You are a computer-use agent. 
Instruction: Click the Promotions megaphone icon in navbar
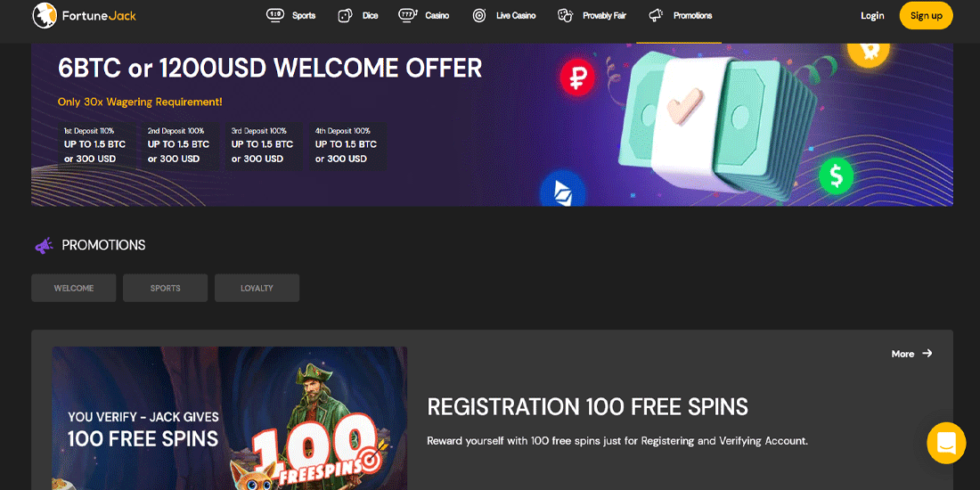656,16
